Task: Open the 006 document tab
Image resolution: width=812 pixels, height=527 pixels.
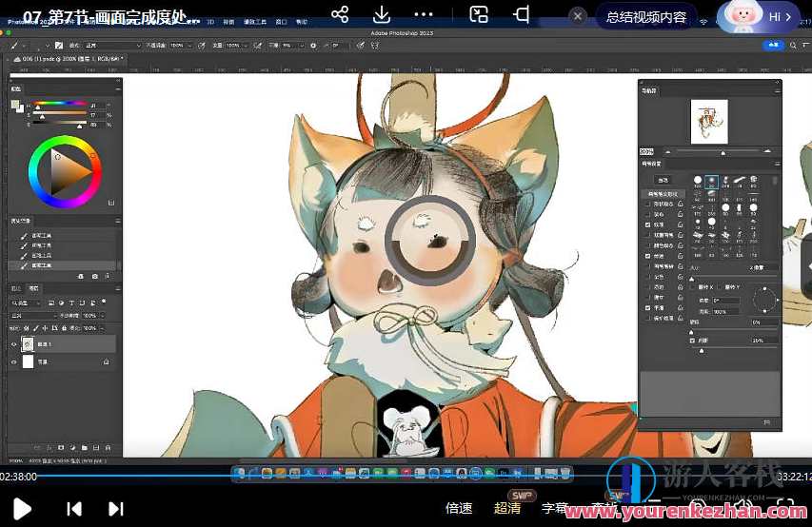Action: click(x=67, y=59)
